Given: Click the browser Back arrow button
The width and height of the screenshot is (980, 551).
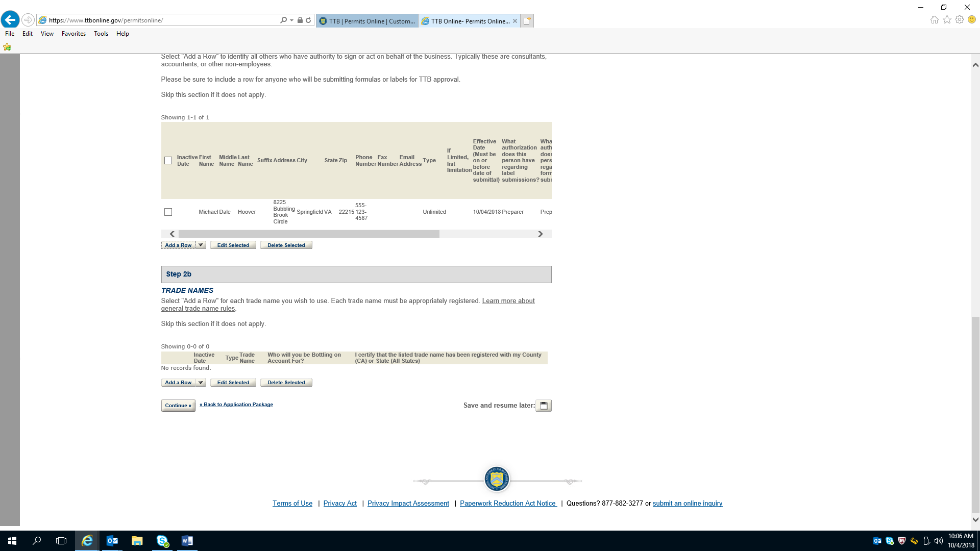Looking at the screenshot, I should coord(10,20).
